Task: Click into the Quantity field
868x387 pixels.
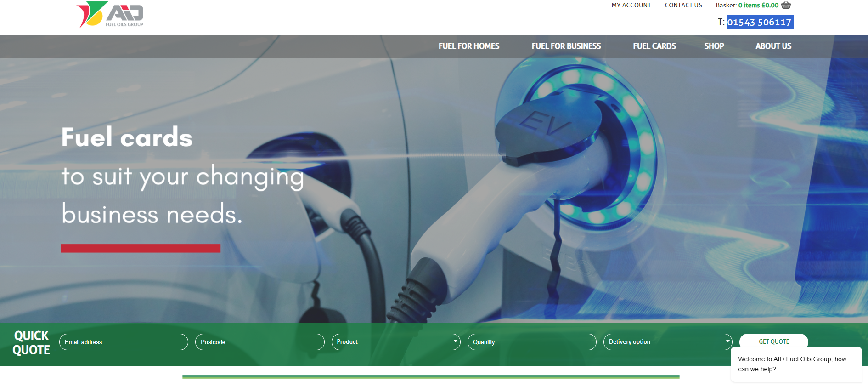Action: (531, 342)
